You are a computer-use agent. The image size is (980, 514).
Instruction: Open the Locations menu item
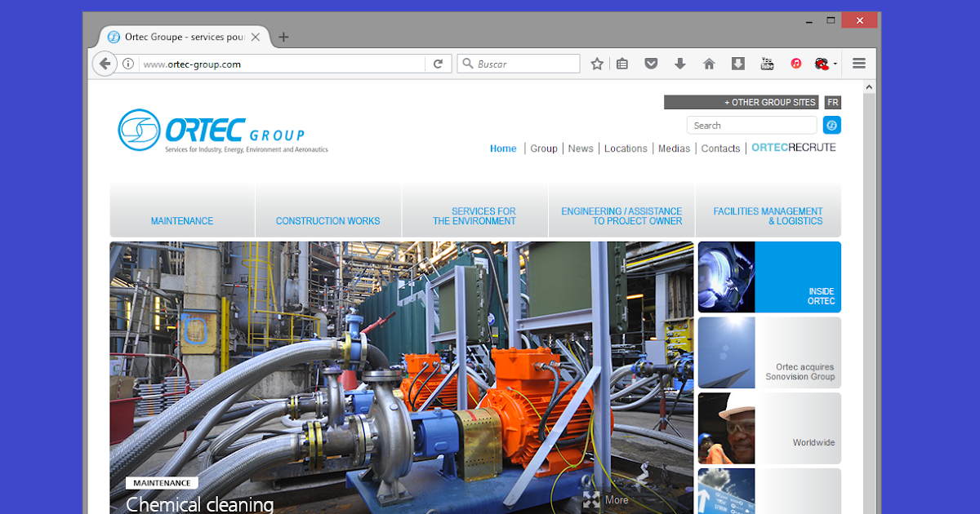click(626, 148)
